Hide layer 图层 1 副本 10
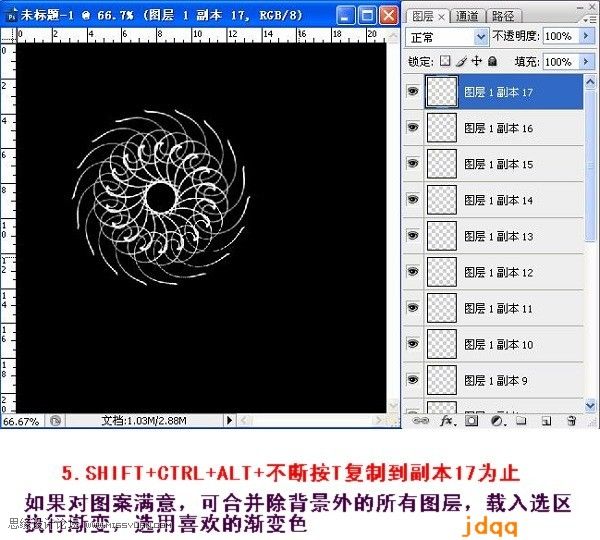600x540 pixels. pos(412,344)
